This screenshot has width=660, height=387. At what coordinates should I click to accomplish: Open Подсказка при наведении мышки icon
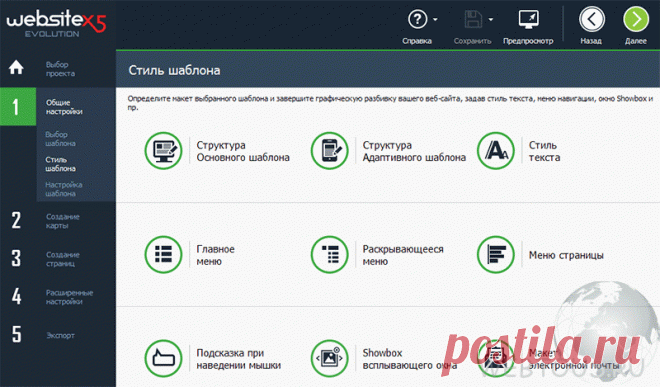[163, 358]
